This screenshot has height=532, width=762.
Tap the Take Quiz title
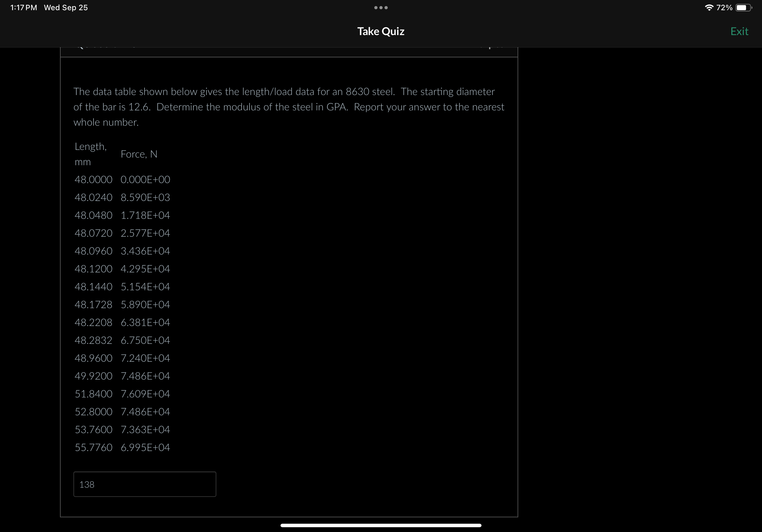(x=381, y=31)
